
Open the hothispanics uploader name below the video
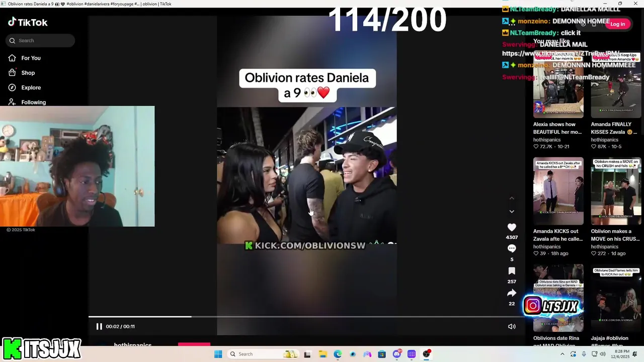pos(133,345)
